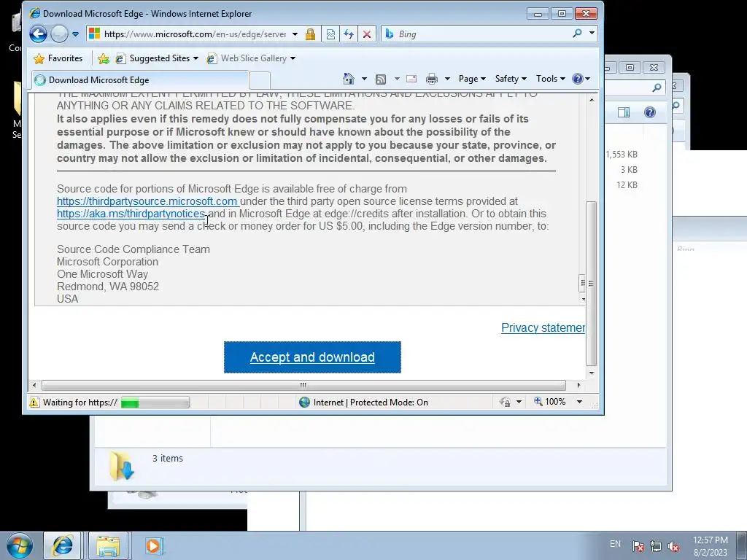Screen dimensions: 747x560
Task: Click the privacy report icon in status bar
Action: [x=505, y=402]
